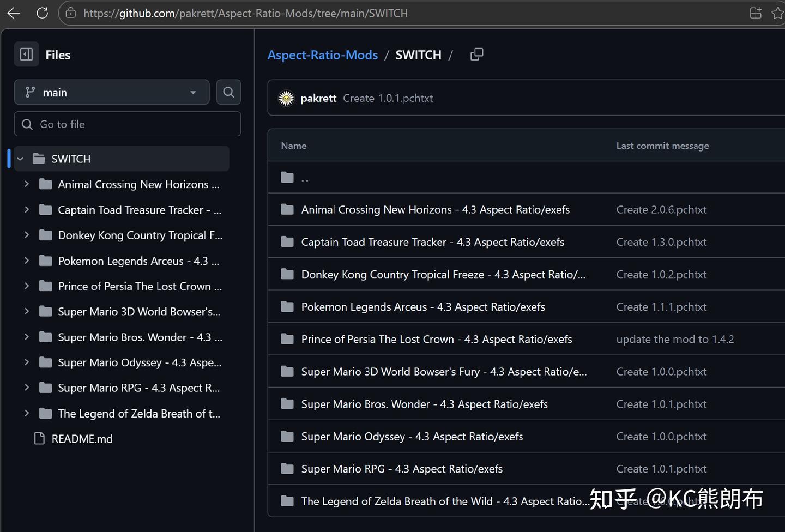Open pakrett's profile name link

tap(318, 98)
